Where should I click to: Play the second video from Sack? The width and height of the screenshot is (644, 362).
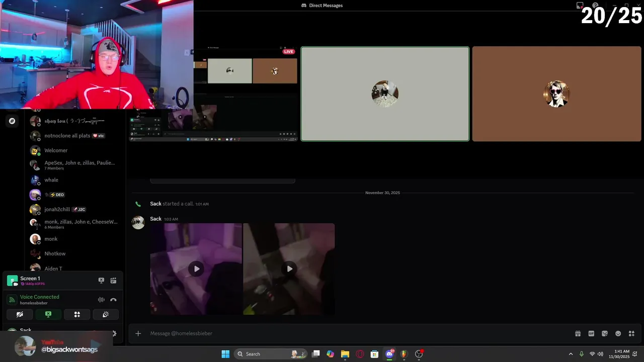coord(289,268)
